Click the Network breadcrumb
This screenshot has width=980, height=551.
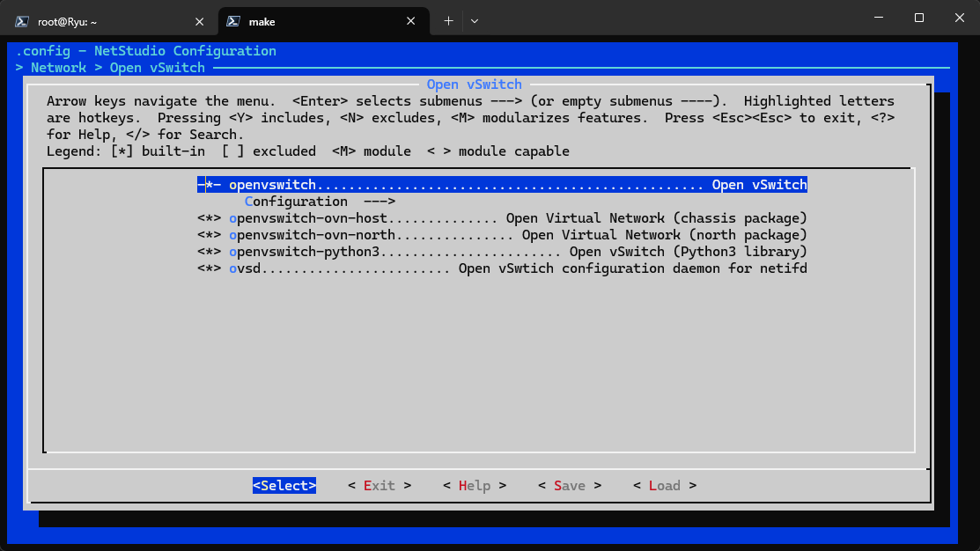pos(59,68)
